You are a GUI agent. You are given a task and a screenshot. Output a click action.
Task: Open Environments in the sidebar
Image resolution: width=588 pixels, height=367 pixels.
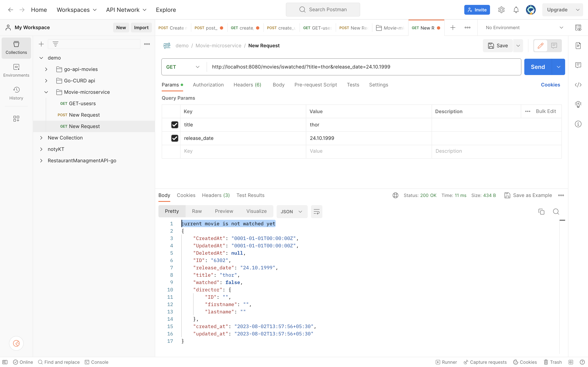(x=16, y=70)
